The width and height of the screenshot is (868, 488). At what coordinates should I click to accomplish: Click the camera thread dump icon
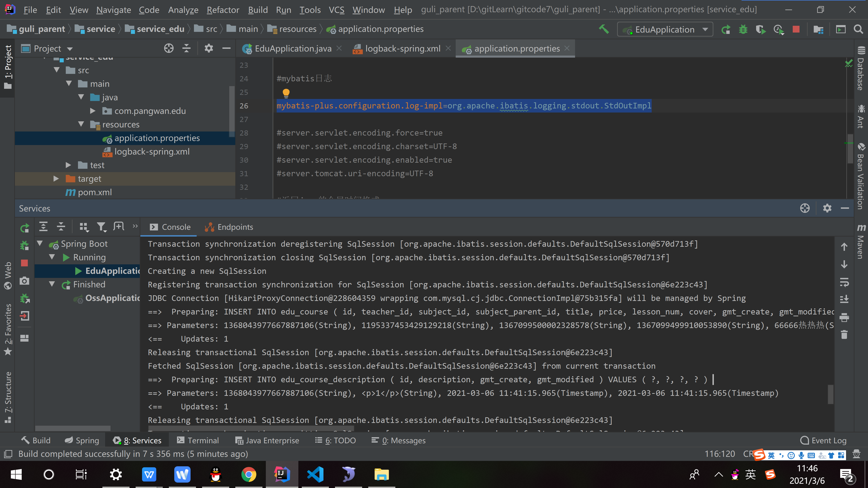24,281
